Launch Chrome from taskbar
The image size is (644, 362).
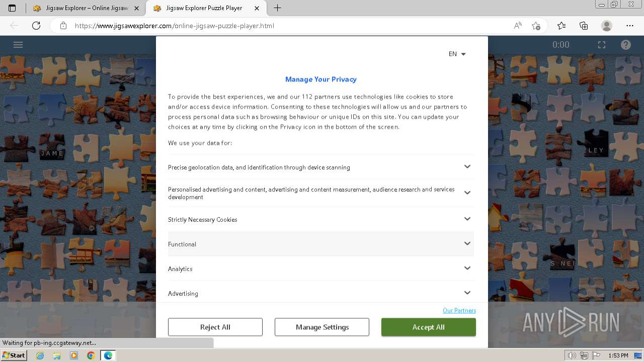click(x=91, y=355)
